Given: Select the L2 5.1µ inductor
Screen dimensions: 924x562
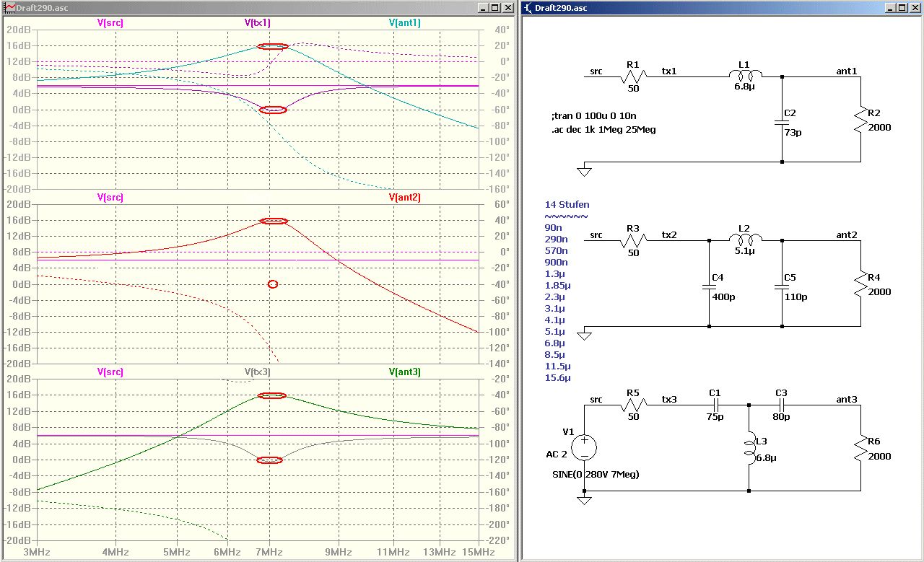Looking at the screenshot, I should 744,240.
